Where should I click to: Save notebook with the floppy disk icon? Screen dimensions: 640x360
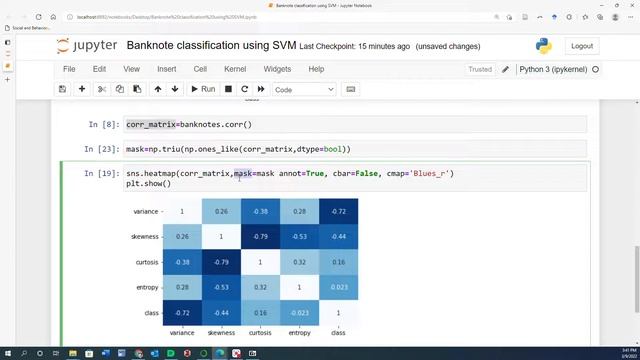(x=62, y=89)
